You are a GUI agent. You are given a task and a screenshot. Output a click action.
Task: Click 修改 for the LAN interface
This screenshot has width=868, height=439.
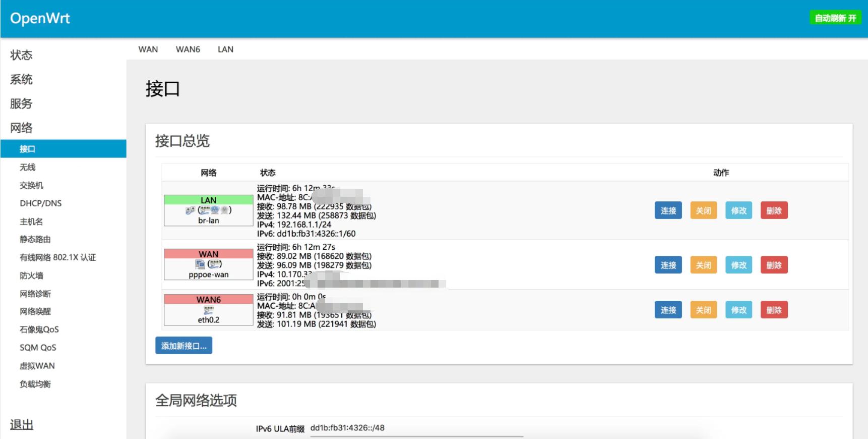pyautogui.click(x=739, y=210)
